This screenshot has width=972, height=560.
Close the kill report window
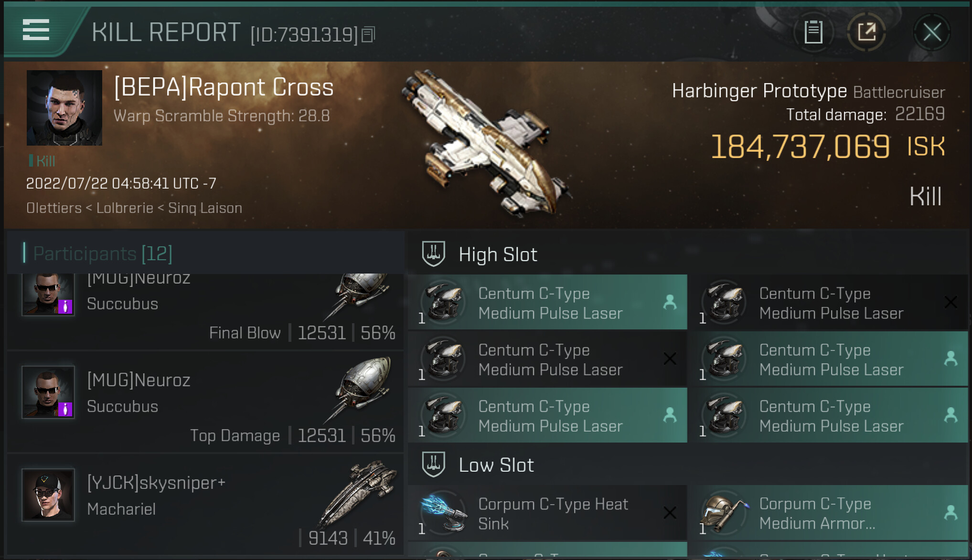932,32
